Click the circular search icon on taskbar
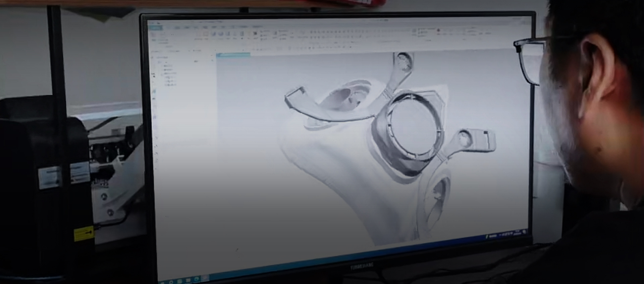 coord(171,280)
